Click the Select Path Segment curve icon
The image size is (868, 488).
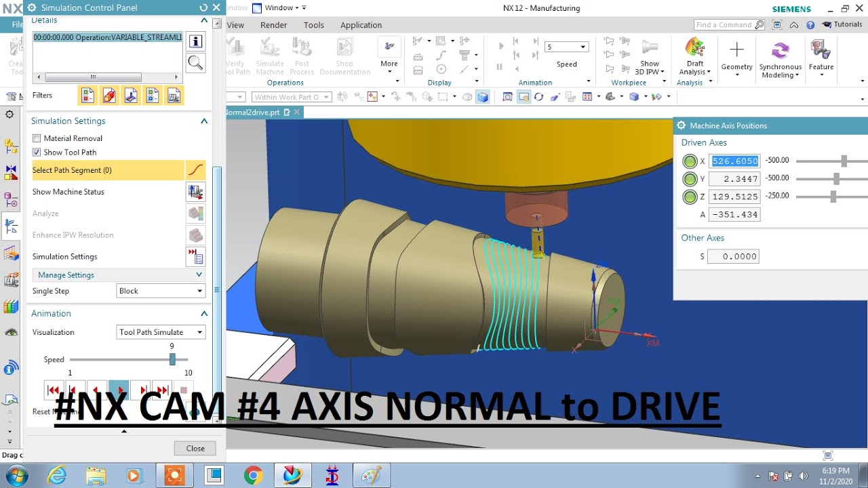point(195,170)
